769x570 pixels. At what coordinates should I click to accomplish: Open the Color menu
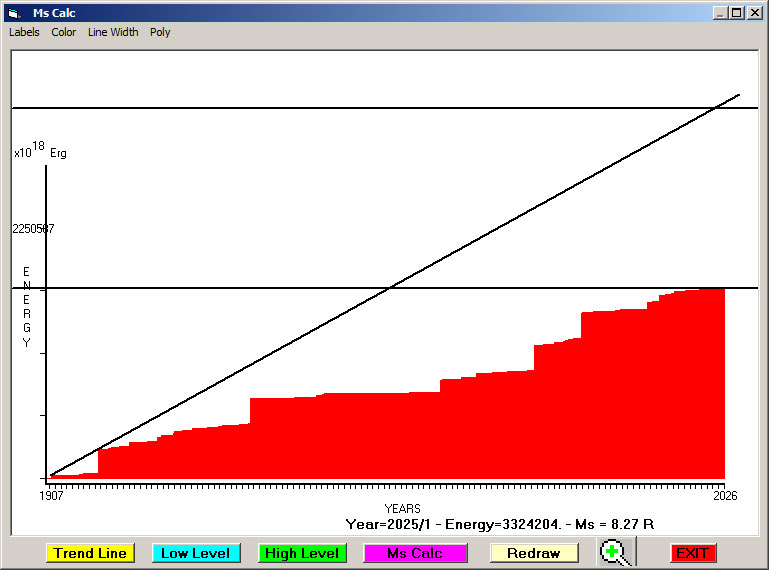point(64,32)
